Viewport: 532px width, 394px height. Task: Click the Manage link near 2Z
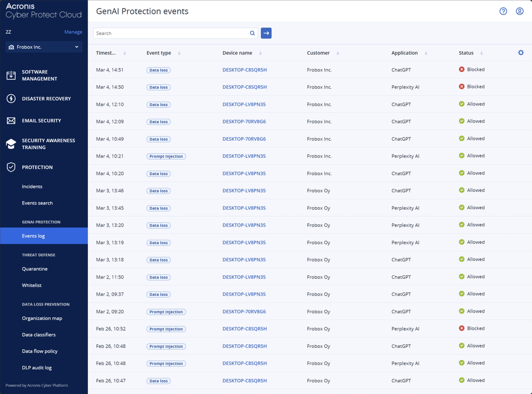coord(73,32)
